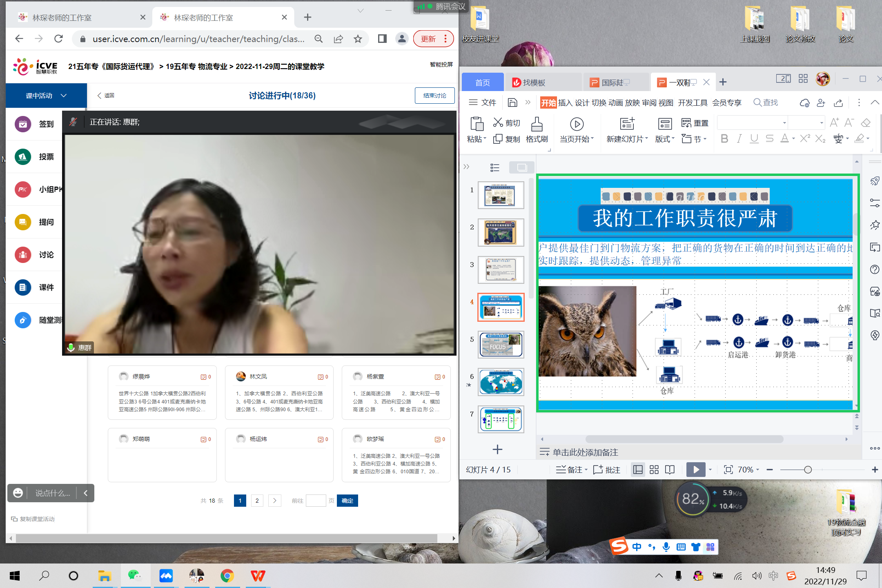
Task: Toggle superscript formatting
Action: (x=805, y=138)
